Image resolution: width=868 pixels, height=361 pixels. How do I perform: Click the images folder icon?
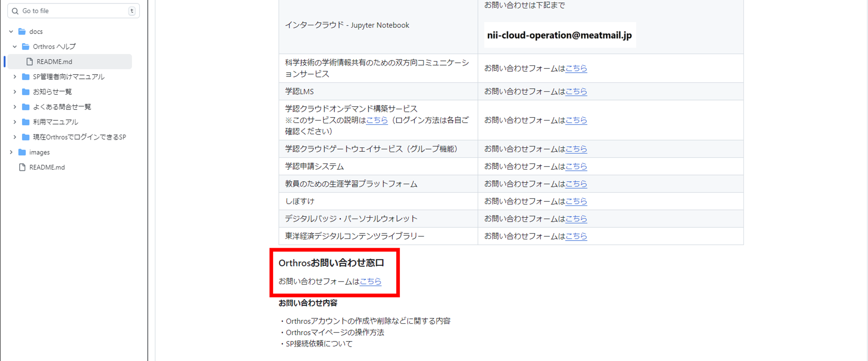pos(22,152)
